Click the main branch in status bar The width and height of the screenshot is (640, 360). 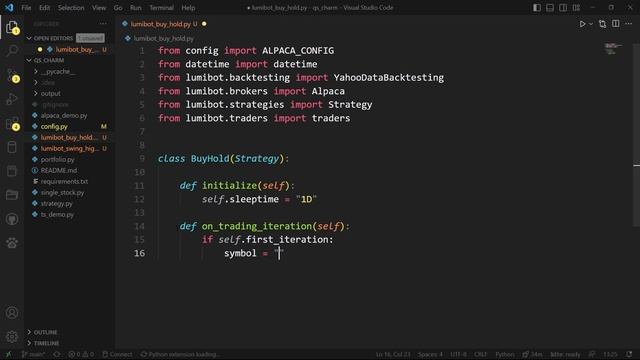[33, 354]
